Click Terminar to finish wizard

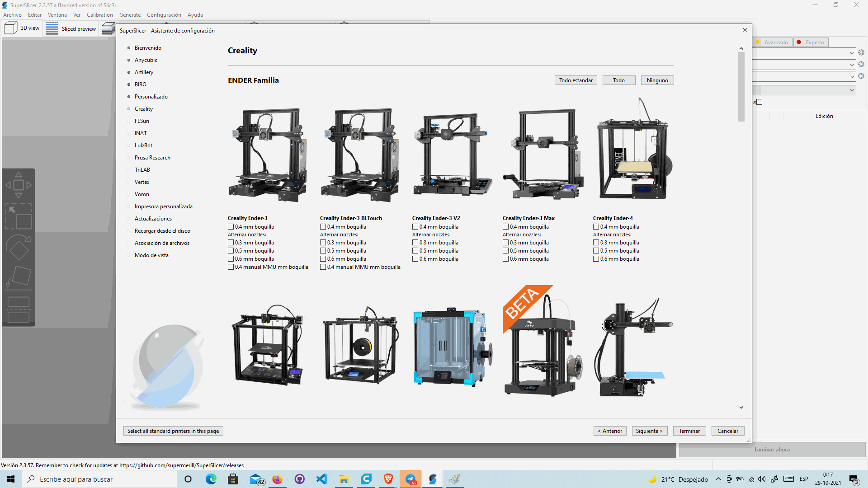tap(689, 431)
